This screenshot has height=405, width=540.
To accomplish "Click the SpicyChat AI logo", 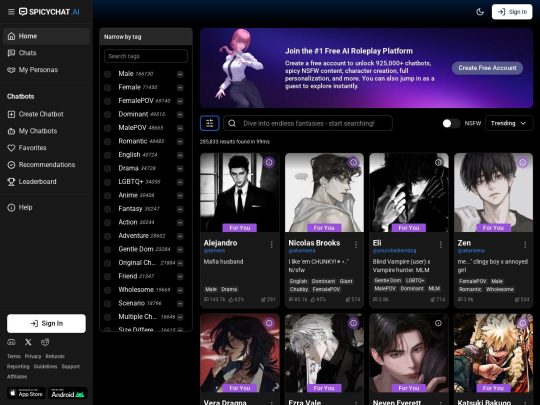I will tap(49, 12).
